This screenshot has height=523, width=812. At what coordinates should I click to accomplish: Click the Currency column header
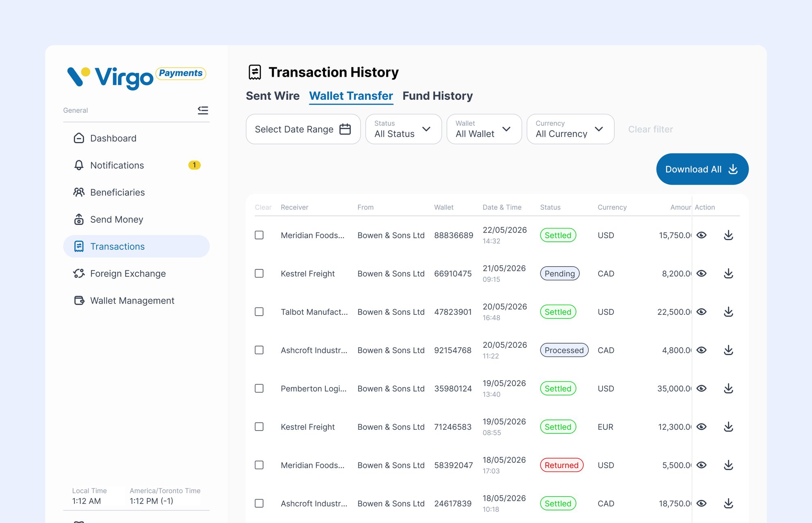[x=612, y=207]
